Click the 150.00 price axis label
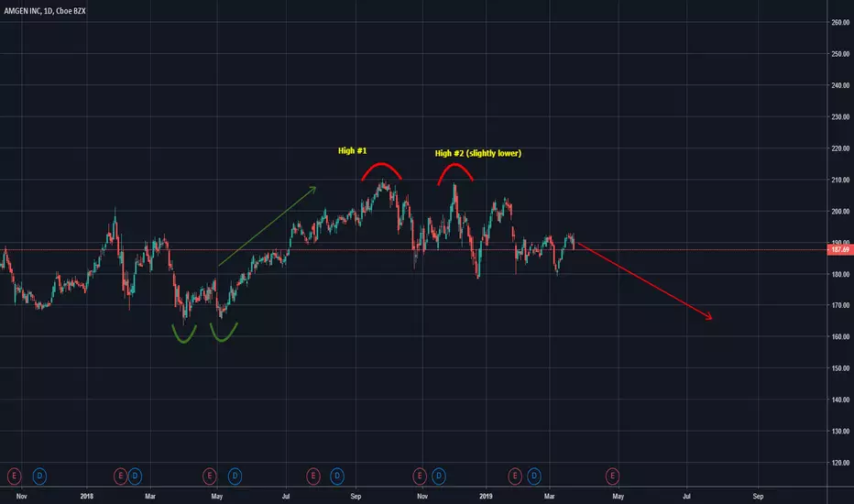The width and height of the screenshot is (854, 504). (840, 368)
